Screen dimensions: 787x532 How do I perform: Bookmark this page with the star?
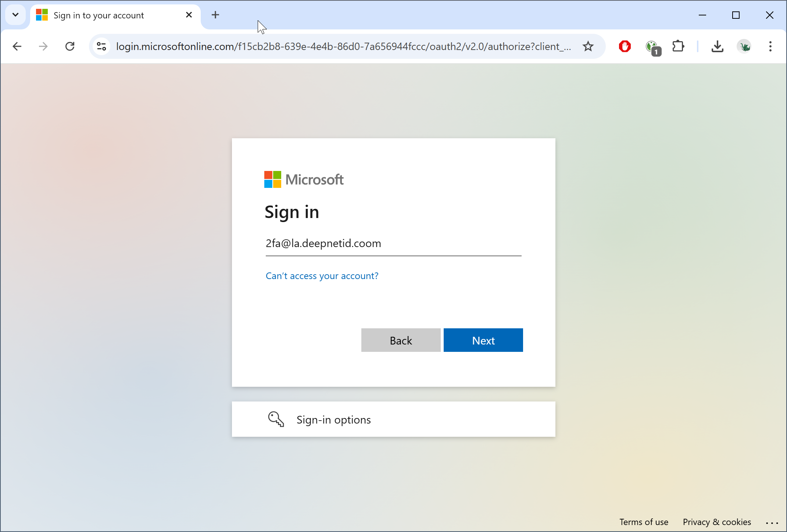coord(588,46)
